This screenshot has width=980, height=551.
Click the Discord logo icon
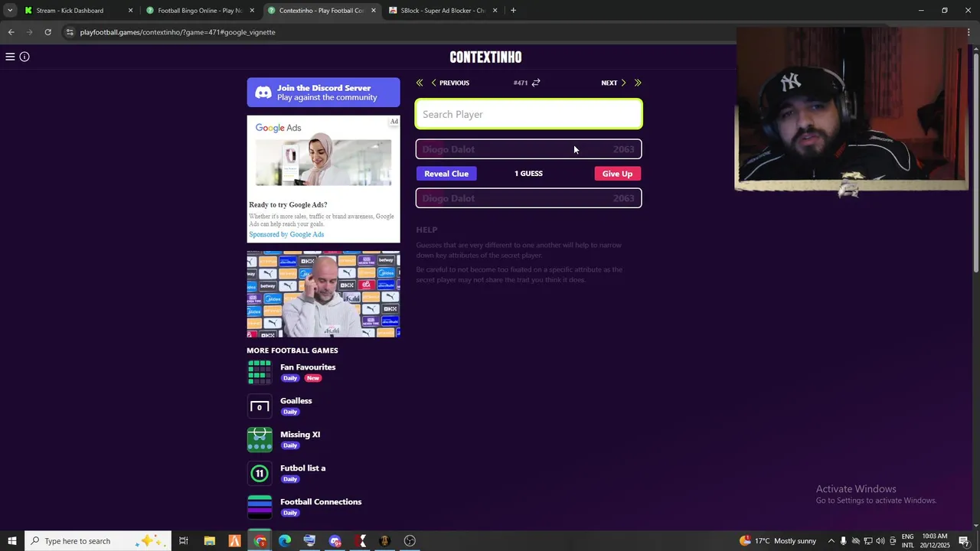(263, 93)
